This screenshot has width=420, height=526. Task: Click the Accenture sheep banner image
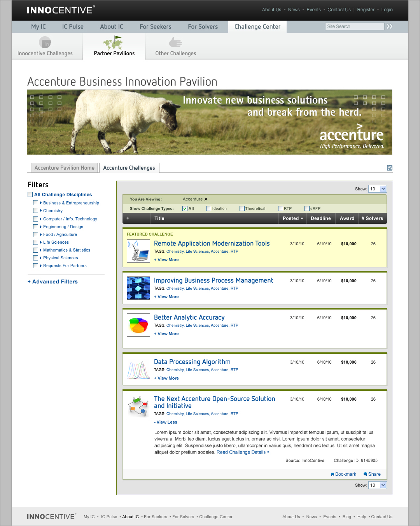[x=210, y=122]
